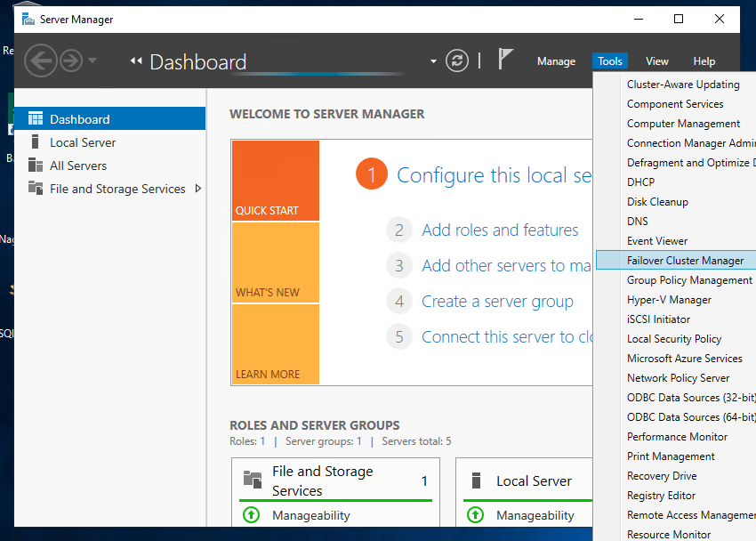
Task: Click the File and Storage Services sidebar icon
Action: [36, 188]
